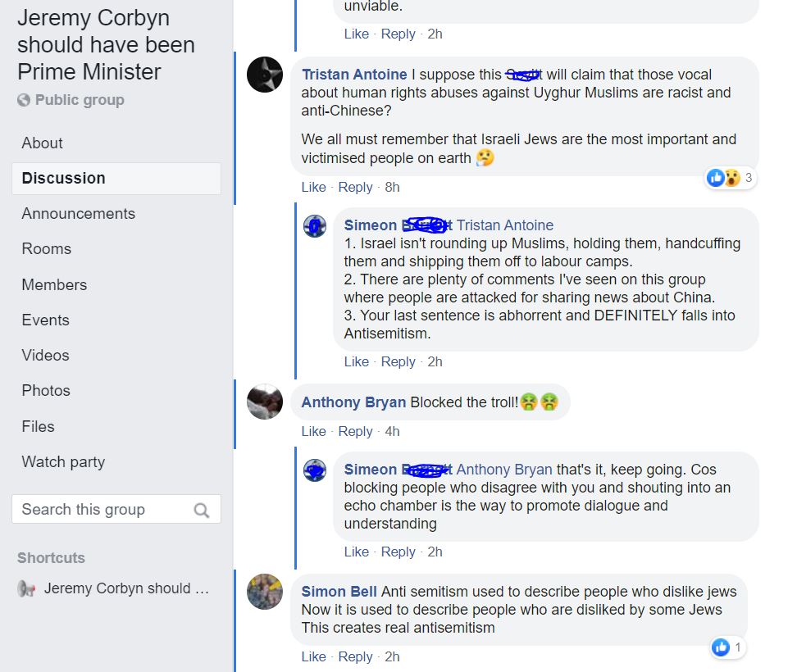Open the Announcements section
Screen dimensions: 797x672
coord(78,213)
